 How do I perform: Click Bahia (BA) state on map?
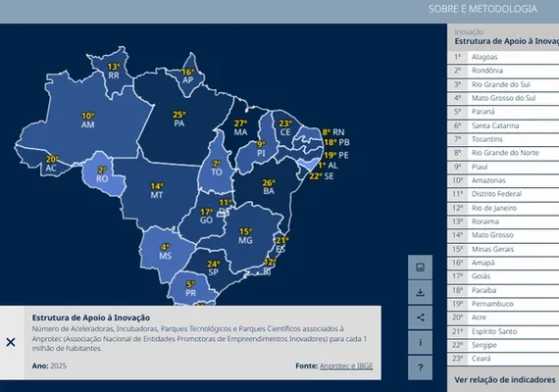(x=269, y=187)
